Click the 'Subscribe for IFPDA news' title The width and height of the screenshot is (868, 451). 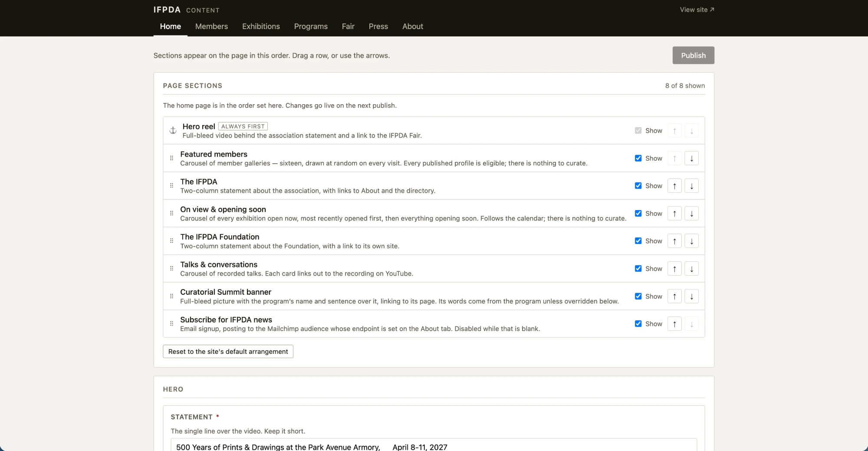tap(226, 319)
